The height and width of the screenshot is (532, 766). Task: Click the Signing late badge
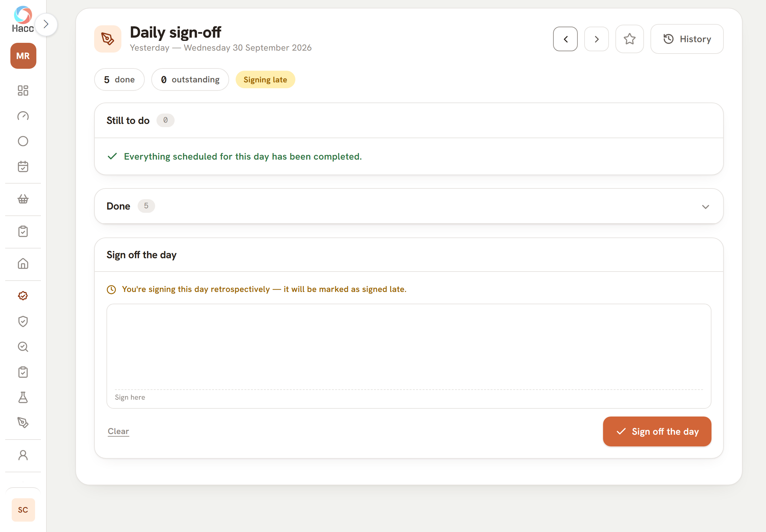[265, 80]
